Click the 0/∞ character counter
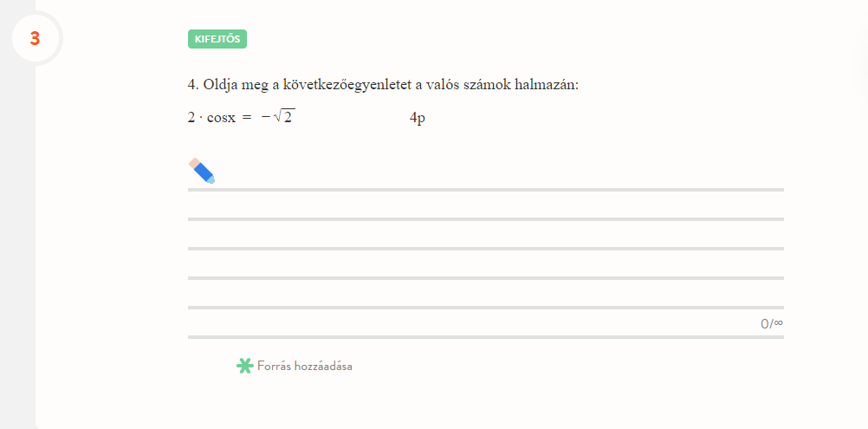 771,324
